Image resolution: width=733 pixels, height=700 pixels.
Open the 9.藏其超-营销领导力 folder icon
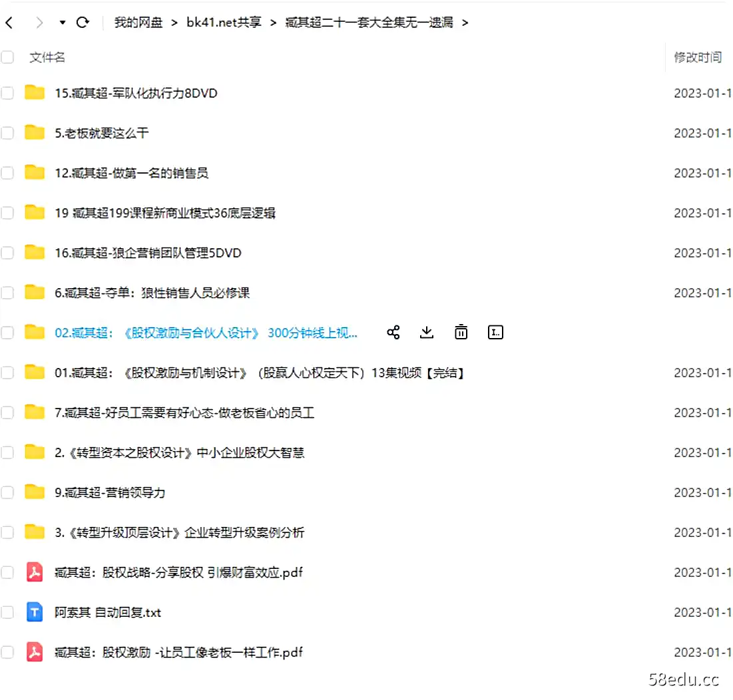coord(35,492)
